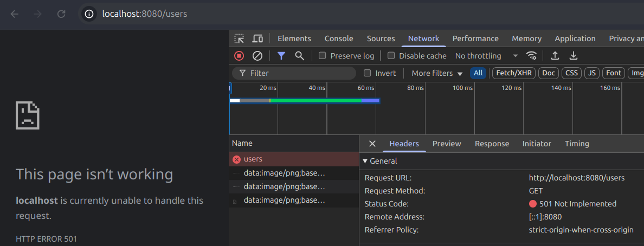Toggle the device toolbar icon
This screenshot has width=644, height=246.
[257, 38]
